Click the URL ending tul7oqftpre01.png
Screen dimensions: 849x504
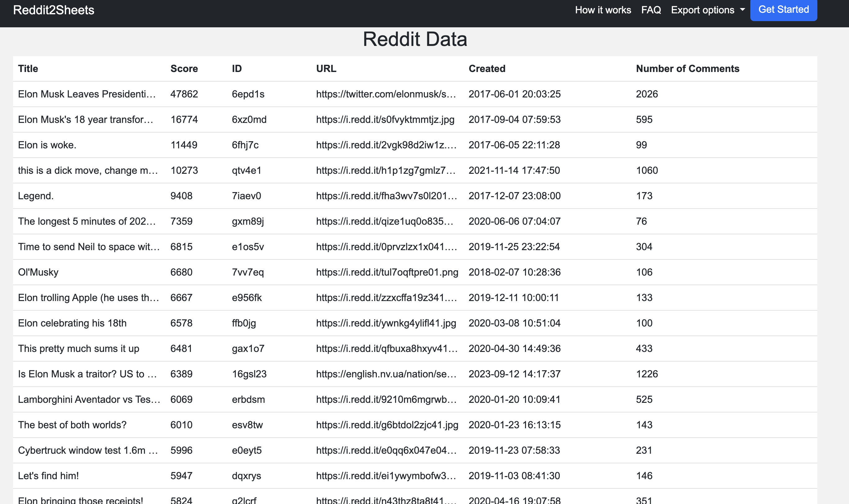click(x=387, y=272)
